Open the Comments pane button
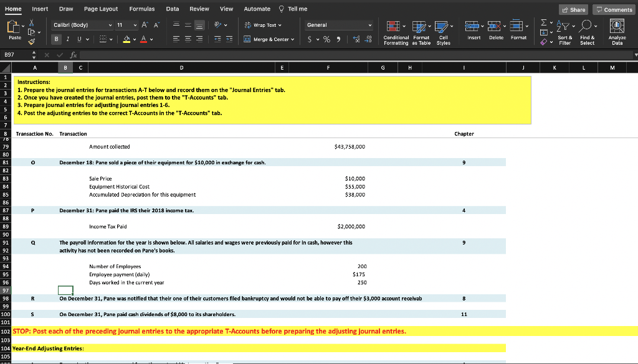Image resolution: width=638 pixels, height=364 pixels. pyautogui.click(x=614, y=9)
